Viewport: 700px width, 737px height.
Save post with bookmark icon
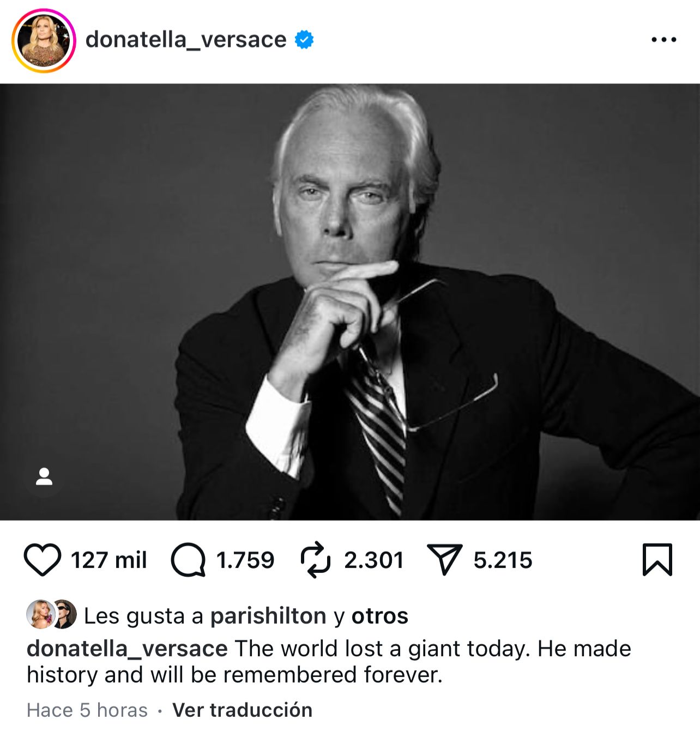tap(657, 560)
